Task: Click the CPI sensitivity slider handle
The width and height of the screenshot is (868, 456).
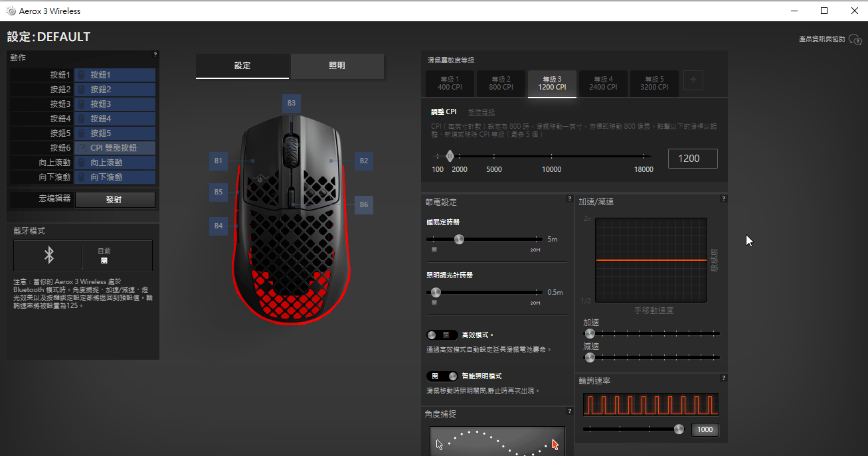Action: [450, 157]
